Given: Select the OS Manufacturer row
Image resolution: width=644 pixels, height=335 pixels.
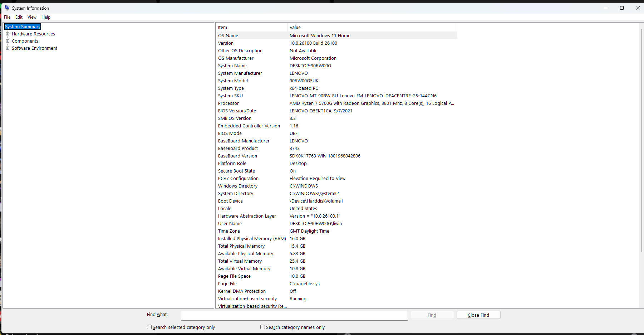Looking at the screenshot, I should 337,58.
